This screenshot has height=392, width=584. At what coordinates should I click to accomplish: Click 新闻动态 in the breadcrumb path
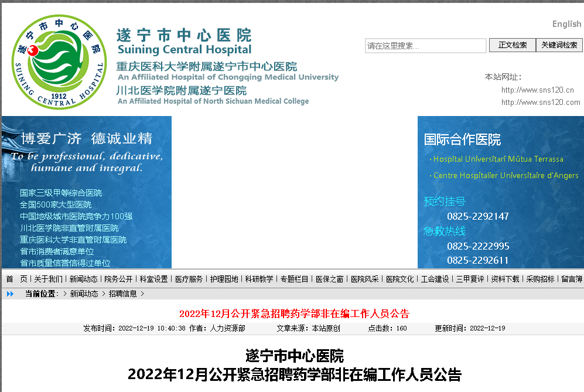84,294
